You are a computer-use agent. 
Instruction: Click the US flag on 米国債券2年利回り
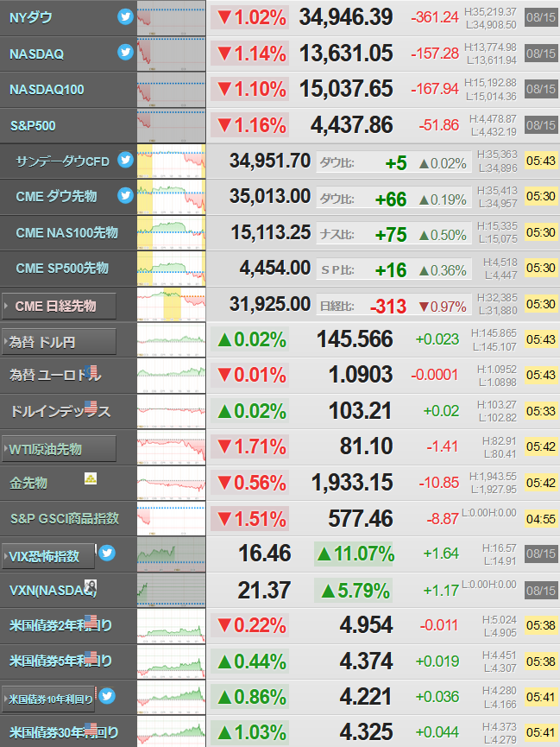(91, 621)
